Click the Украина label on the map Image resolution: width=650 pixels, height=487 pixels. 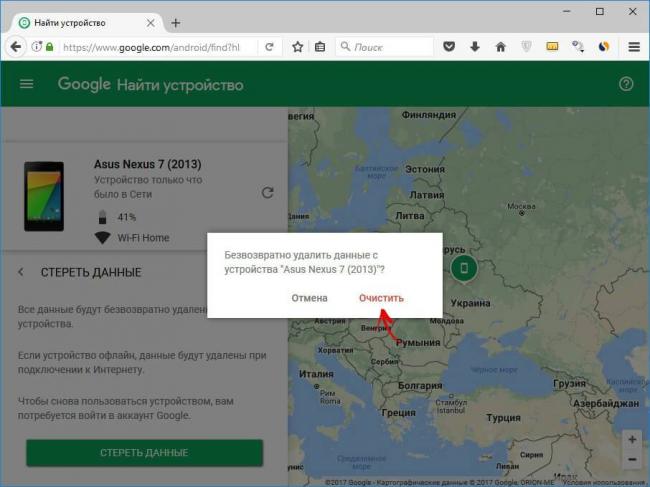click(x=470, y=303)
